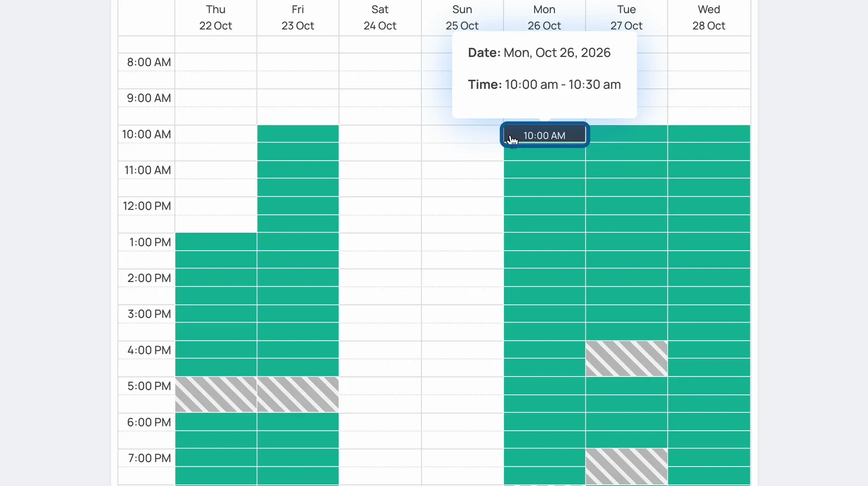868x486 pixels.
Task: Pick the Friday 12:00 PM slot
Action: click(x=298, y=206)
